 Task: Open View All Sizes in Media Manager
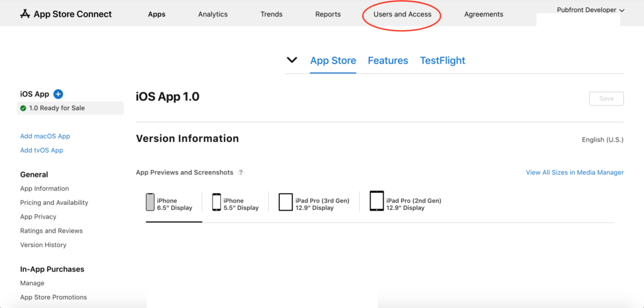pos(575,173)
